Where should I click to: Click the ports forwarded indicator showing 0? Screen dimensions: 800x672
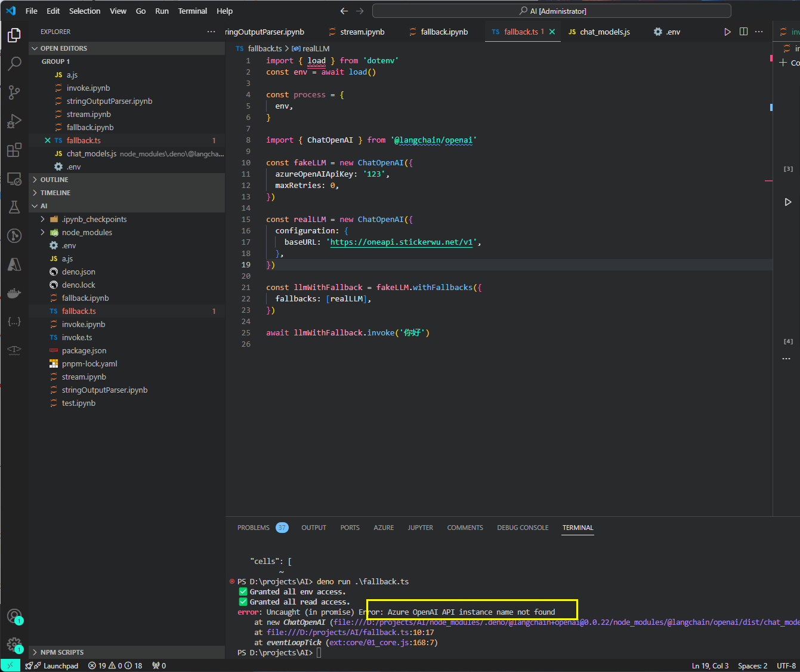[159, 665]
